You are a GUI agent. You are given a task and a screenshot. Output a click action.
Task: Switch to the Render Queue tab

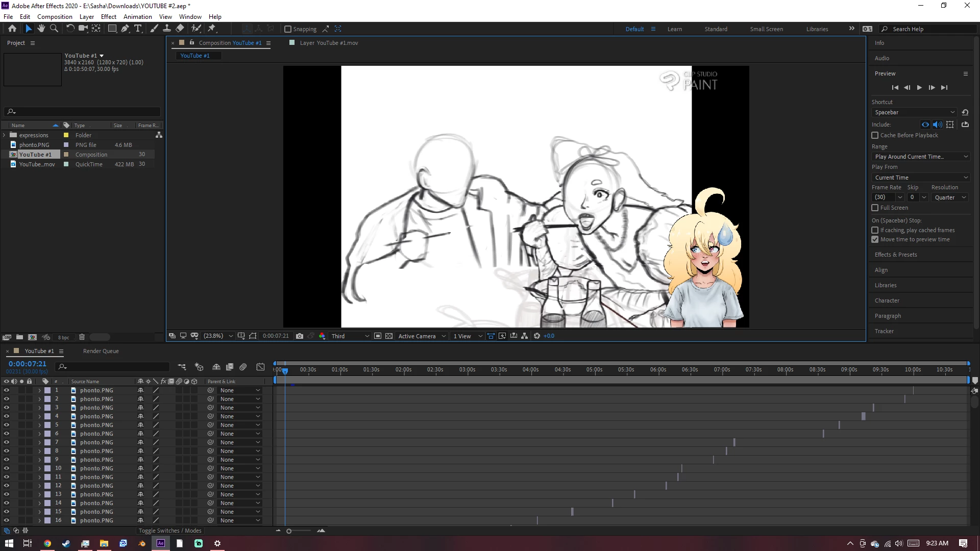[101, 351]
